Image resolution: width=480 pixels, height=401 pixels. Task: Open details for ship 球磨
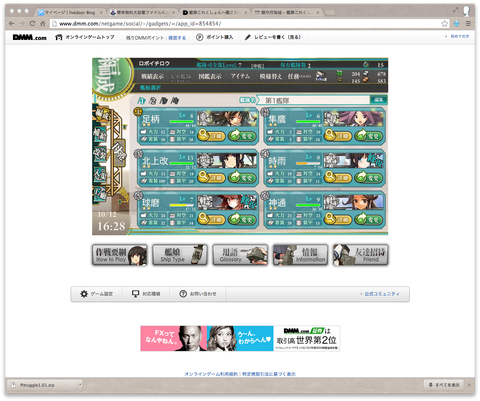[211, 219]
